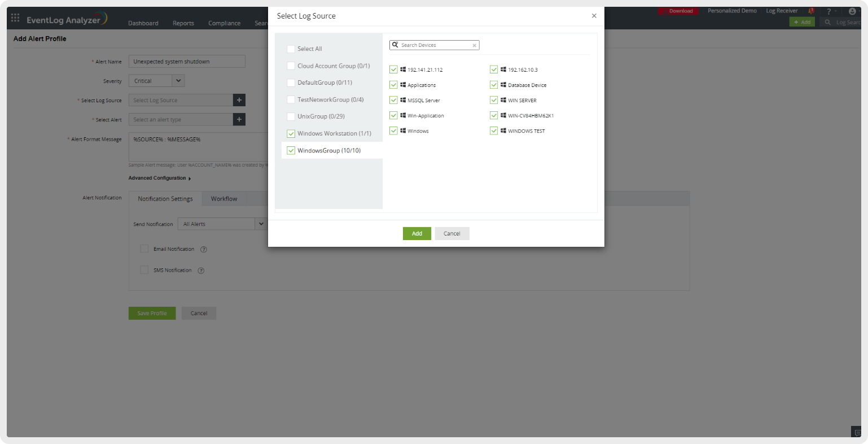Uncheck the WIN SERVER checkbox
The width and height of the screenshot is (868, 444).
[494, 100]
